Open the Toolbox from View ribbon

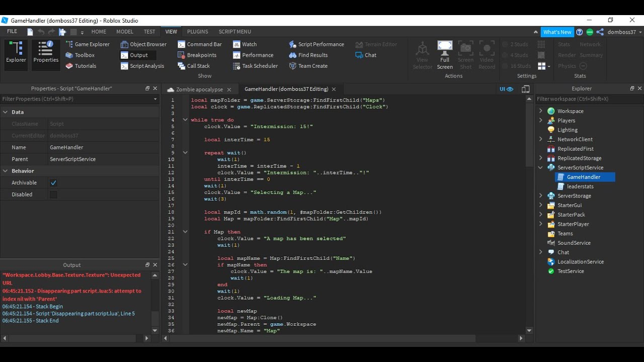pos(80,55)
